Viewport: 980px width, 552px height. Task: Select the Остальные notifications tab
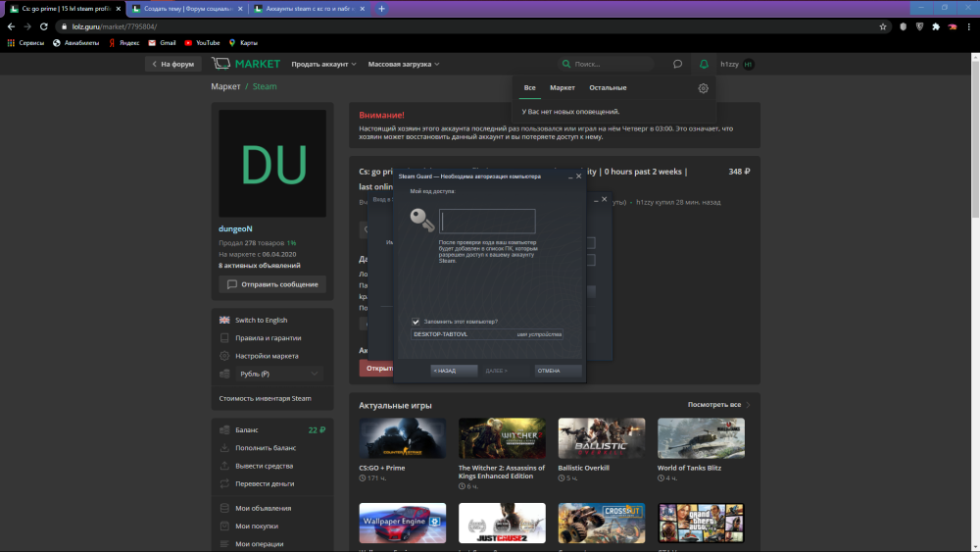pos(608,87)
